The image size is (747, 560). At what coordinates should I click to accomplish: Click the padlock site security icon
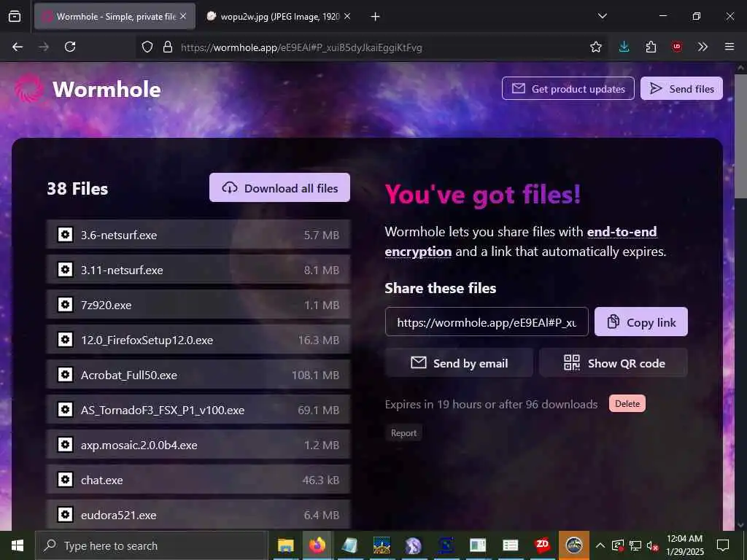coord(168,47)
